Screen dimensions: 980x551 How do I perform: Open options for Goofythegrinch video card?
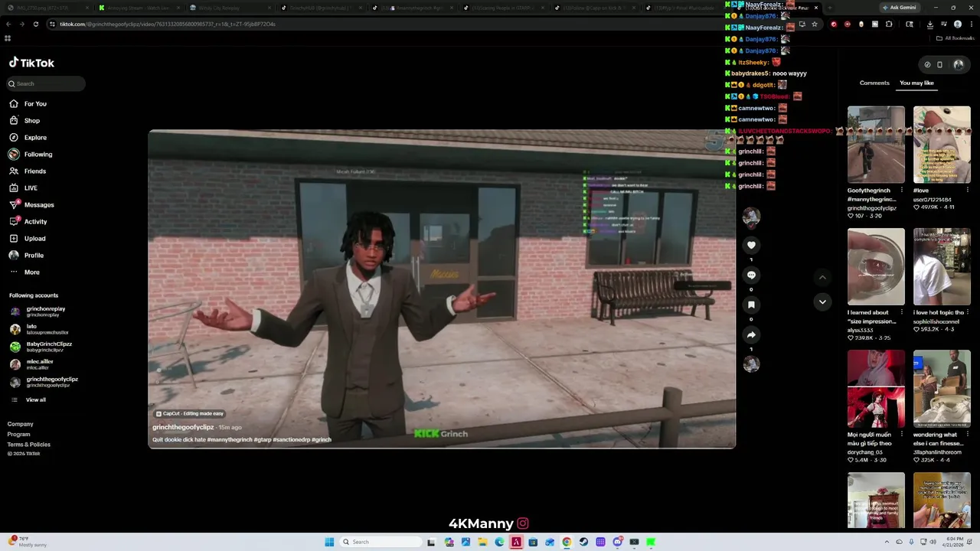[x=902, y=190]
